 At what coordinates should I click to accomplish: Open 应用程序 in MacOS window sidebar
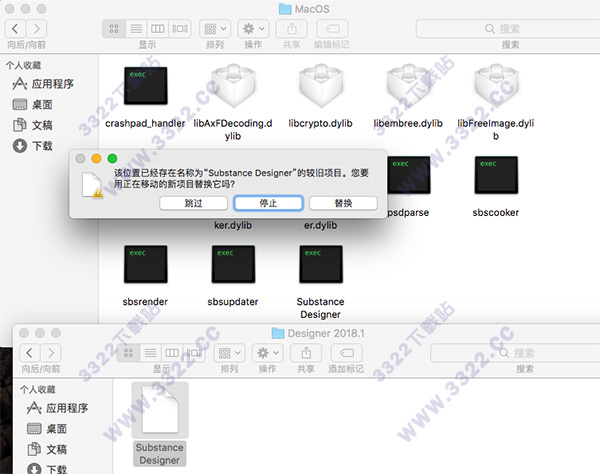point(43,84)
